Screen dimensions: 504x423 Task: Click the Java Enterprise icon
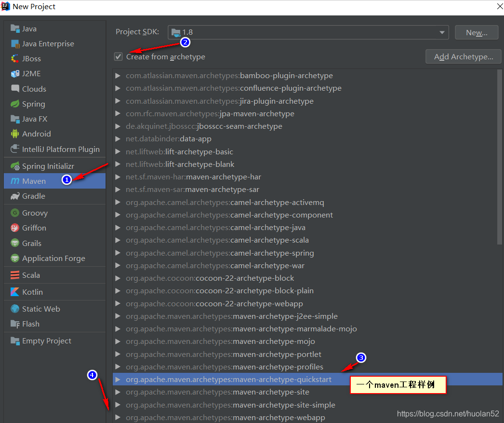pyautogui.click(x=15, y=44)
